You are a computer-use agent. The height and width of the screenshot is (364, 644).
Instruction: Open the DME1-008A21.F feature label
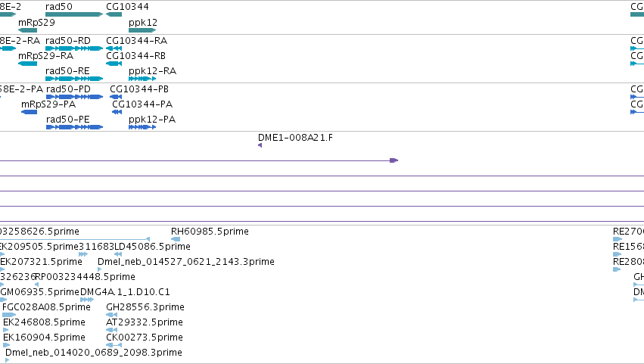295,138
